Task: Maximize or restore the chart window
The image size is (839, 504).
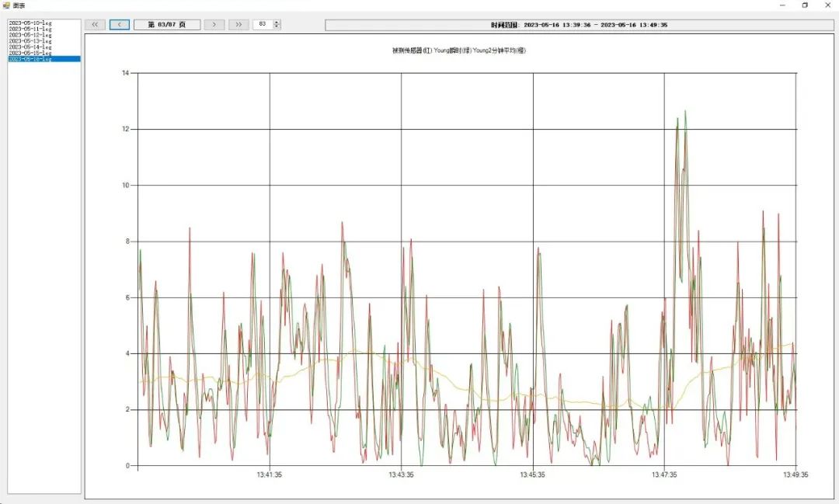Action: tap(805, 5)
